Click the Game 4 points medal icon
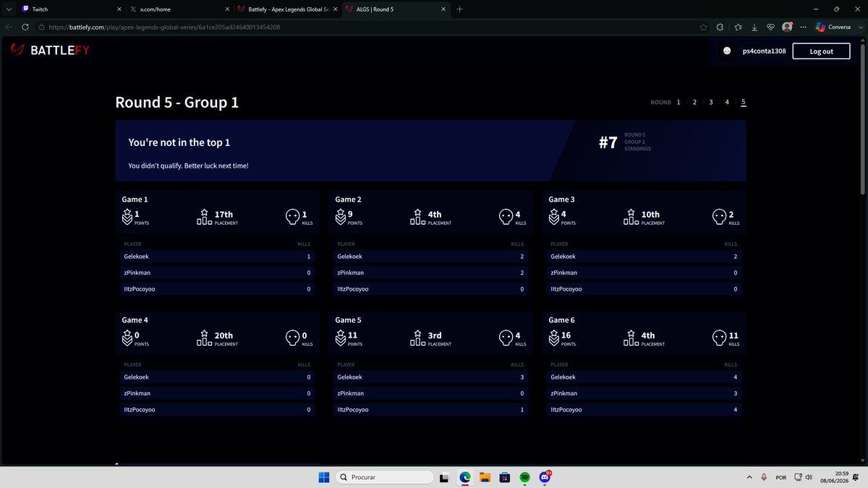The height and width of the screenshot is (488, 868). click(x=127, y=338)
